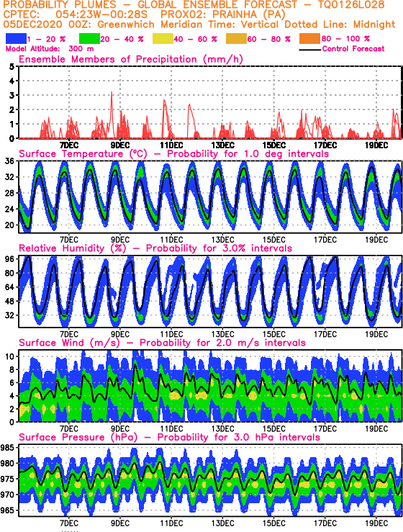Click the yellow 40–60% legend swatch
This screenshot has height=532, width=403.
coord(163,39)
